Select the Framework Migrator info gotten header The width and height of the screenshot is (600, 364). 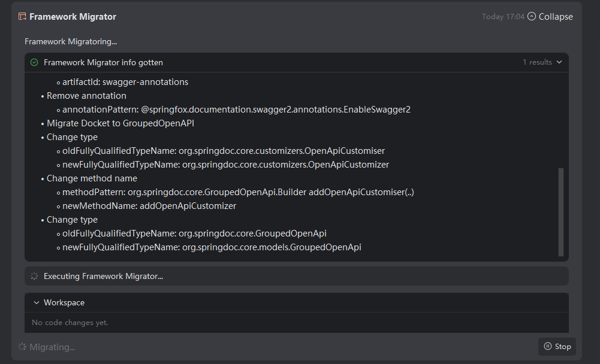[x=103, y=62]
